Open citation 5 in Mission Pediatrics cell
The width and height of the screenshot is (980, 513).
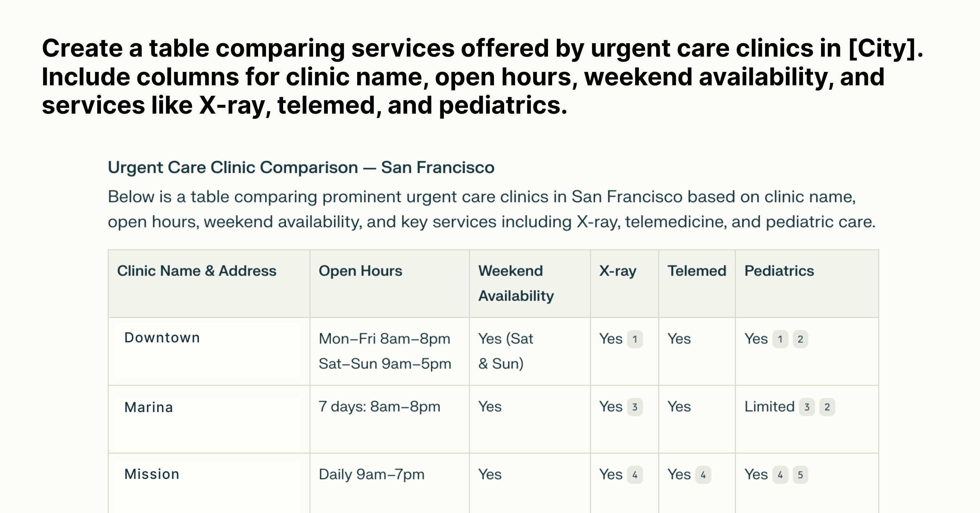coord(800,475)
